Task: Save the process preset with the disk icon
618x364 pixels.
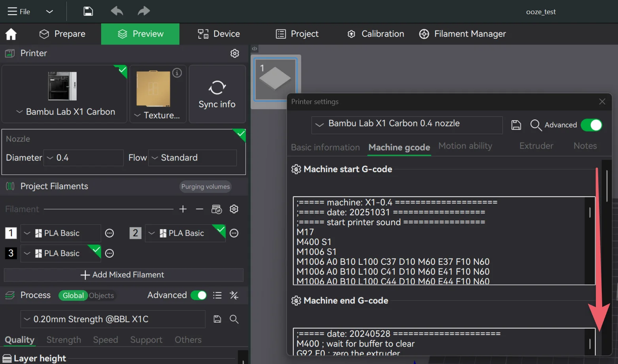Action: click(x=217, y=319)
